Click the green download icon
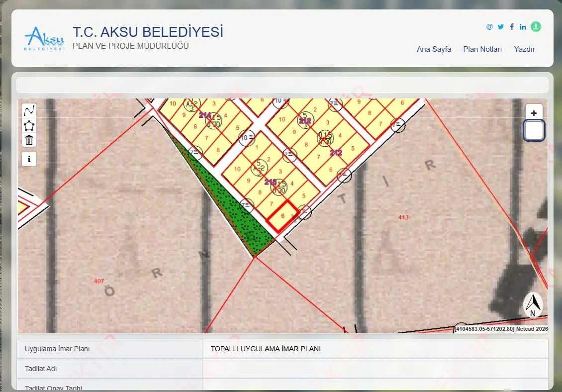 (536, 27)
